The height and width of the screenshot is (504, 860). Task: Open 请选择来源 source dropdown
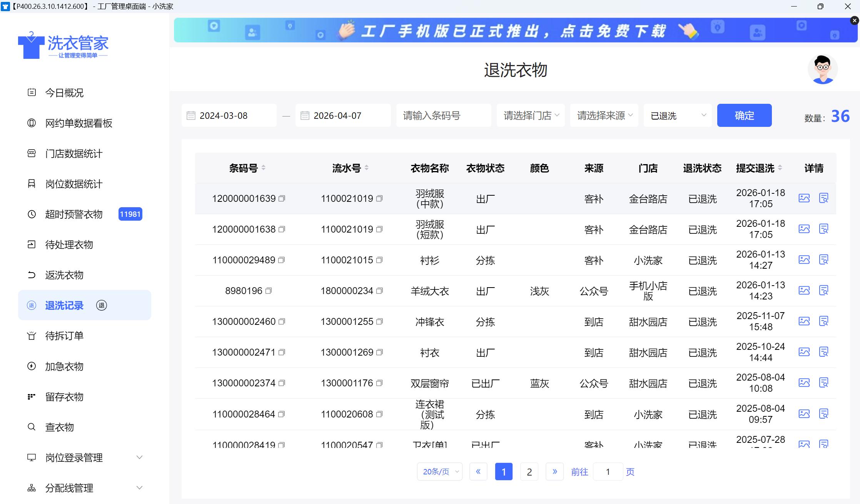[604, 115]
